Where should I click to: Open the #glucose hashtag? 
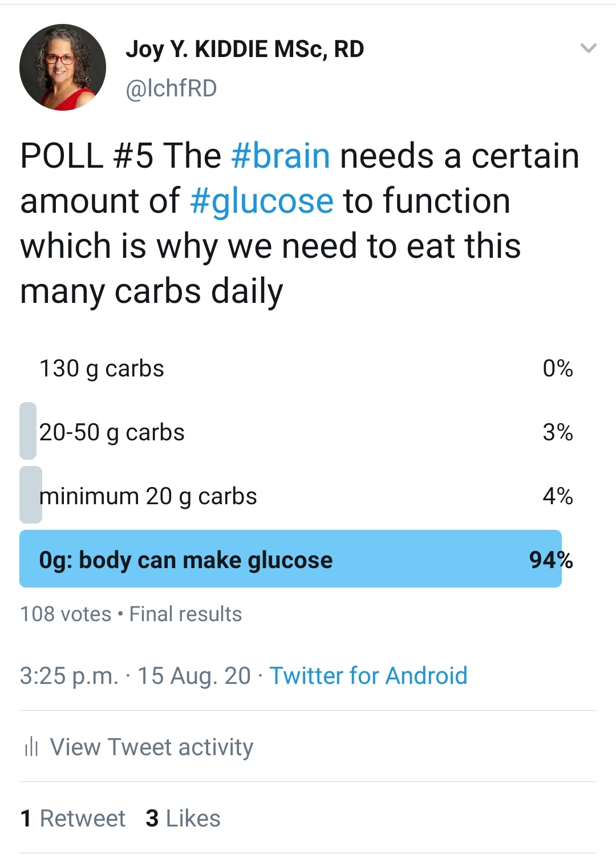[x=262, y=201]
